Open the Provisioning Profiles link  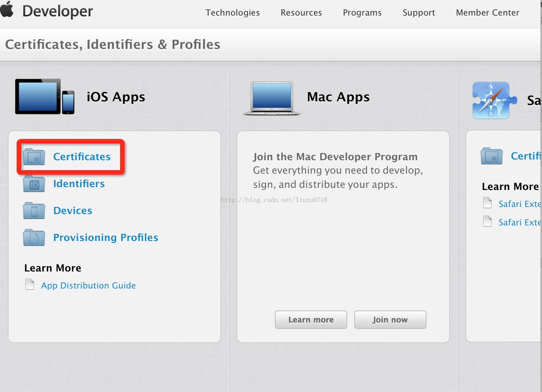pyautogui.click(x=106, y=237)
